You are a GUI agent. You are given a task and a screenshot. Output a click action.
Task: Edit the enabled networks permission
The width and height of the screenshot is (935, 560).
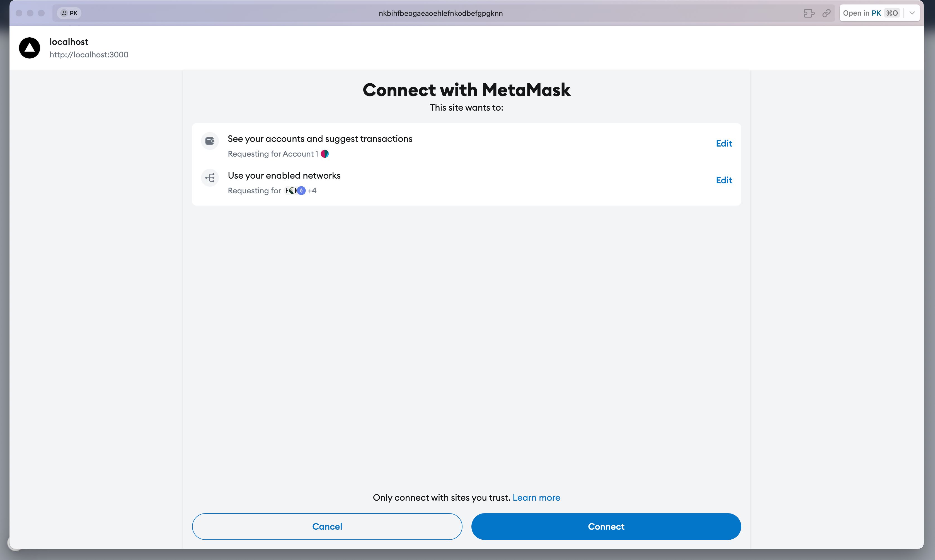[724, 180]
